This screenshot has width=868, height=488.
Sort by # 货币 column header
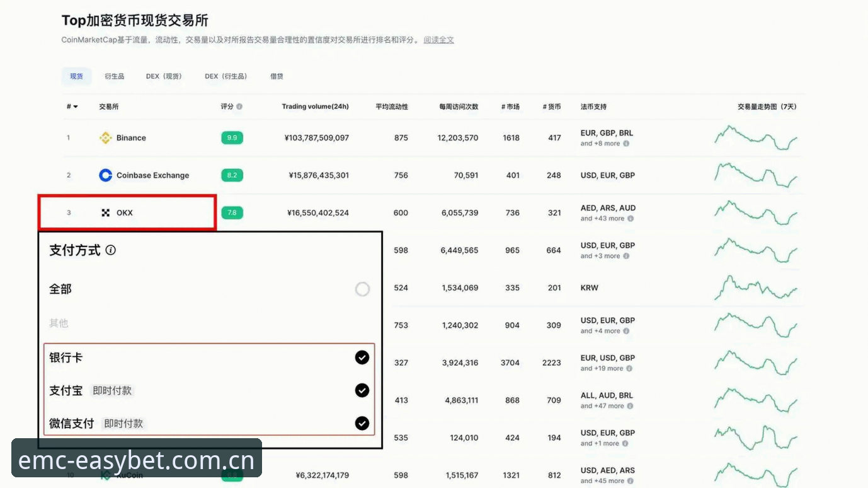[552, 107]
